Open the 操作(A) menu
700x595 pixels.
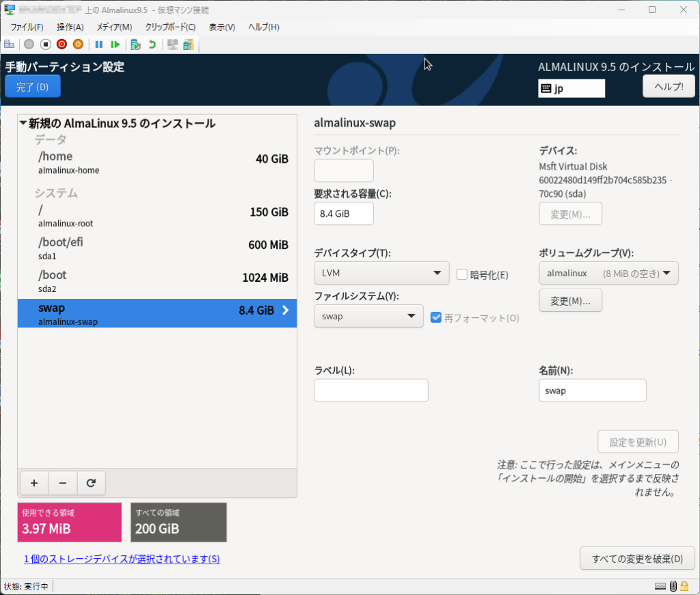pyautogui.click(x=70, y=27)
